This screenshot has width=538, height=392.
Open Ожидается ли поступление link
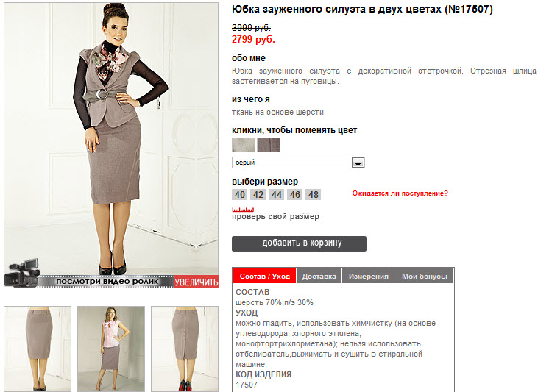pos(400,193)
